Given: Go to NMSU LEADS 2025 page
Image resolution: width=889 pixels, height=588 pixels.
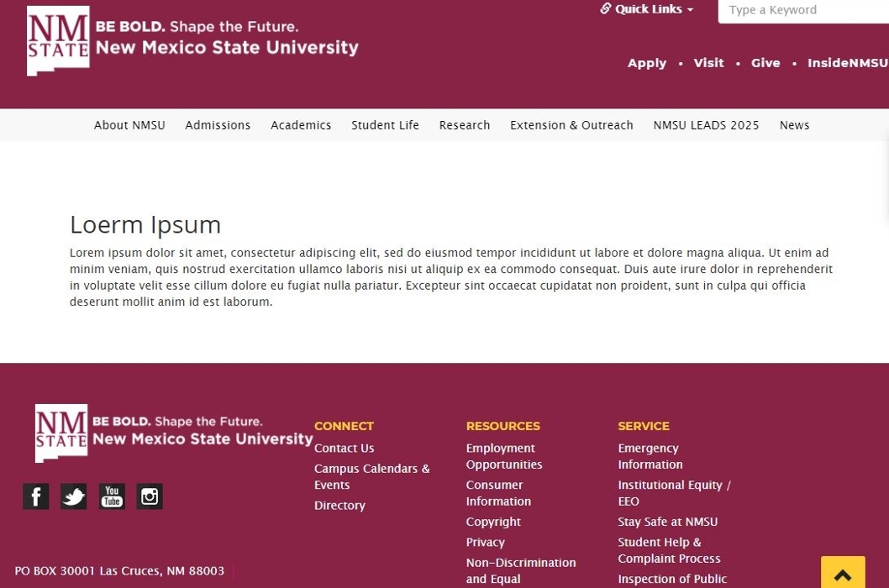Looking at the screenshot, I should point(706,125).
